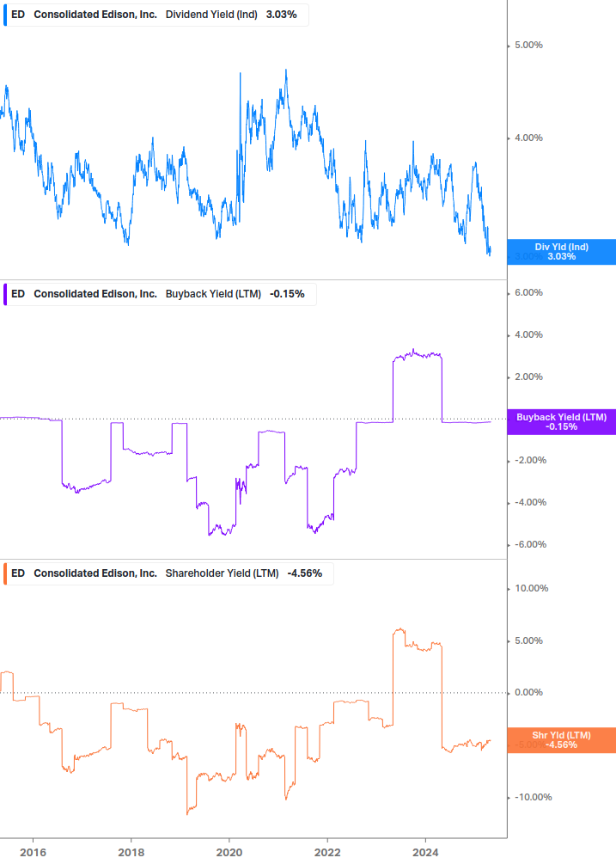Click the -10.00% tick on the shareholder yield axis

[x=533, y=797]
